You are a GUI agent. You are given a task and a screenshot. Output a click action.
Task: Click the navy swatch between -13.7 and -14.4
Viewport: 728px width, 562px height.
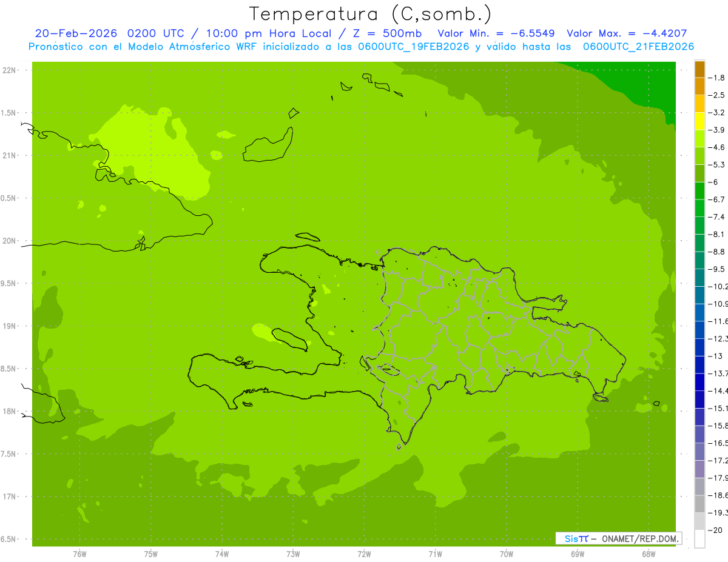point(699,382)
